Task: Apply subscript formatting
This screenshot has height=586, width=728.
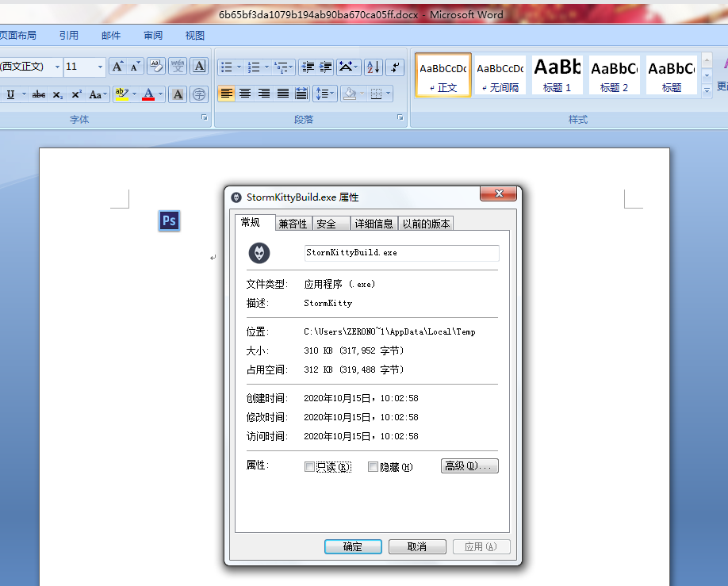Action: (58, 94)
